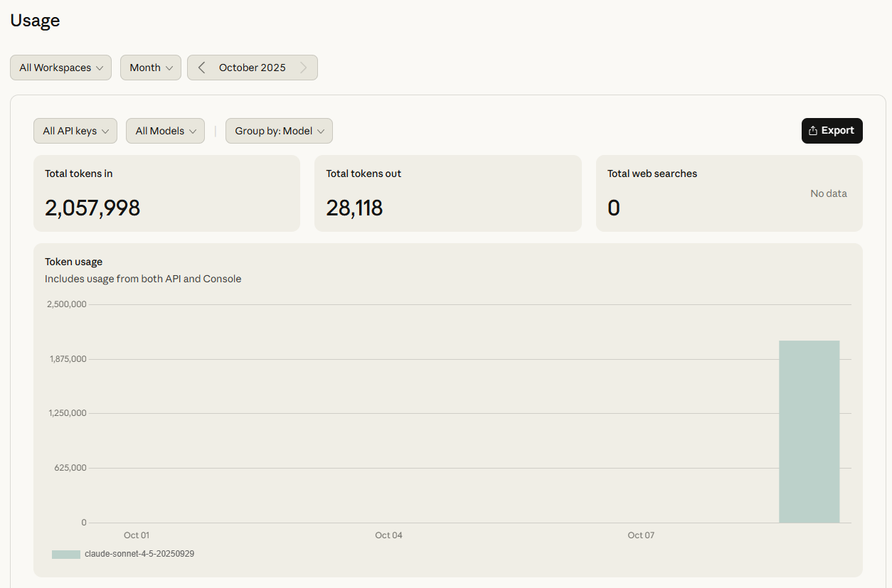Click the Usage page heading

pos(35,21)
